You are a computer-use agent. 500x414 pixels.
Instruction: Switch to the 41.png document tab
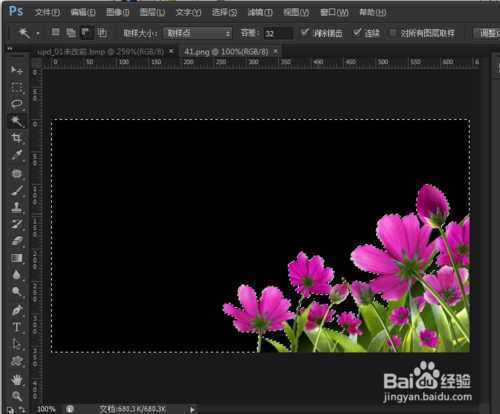click(x=226, y=52)
